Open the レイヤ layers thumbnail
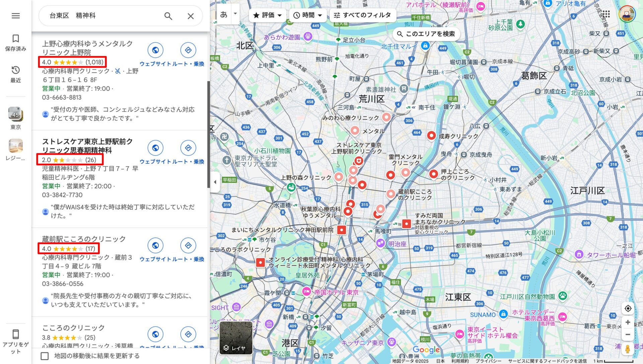 [236, 338]
